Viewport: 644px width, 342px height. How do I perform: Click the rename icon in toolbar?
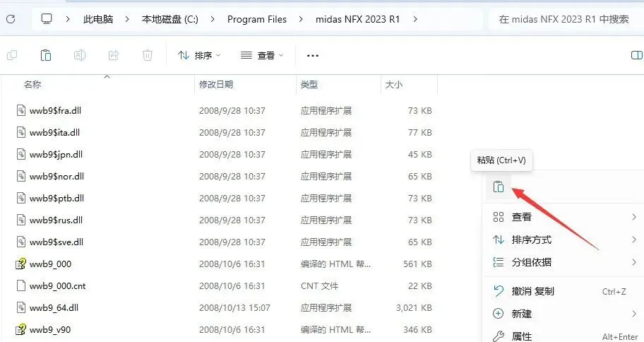point(80,55)
